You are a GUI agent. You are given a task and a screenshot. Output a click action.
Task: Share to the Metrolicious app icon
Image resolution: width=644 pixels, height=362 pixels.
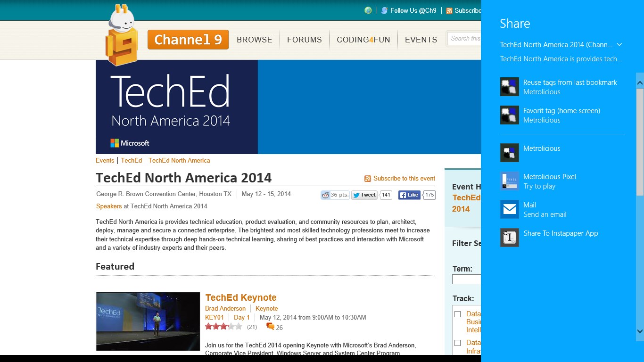(510, 153)
